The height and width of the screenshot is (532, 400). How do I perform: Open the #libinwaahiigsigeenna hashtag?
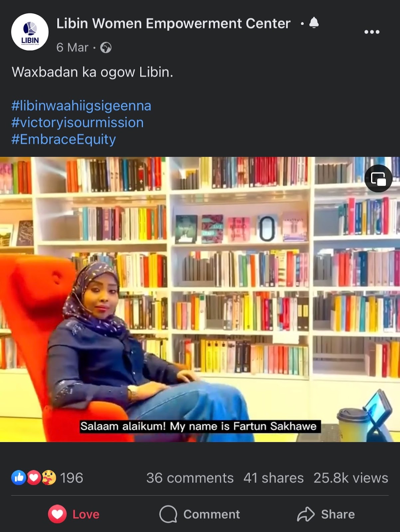coord(81,106)
